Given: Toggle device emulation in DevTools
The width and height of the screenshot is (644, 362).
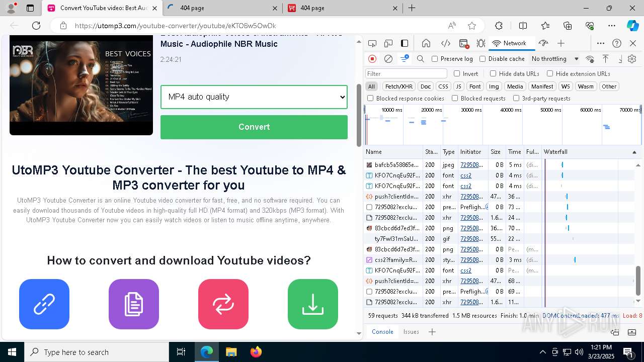Looking at the screenshot, I should [x=388, y=43].
